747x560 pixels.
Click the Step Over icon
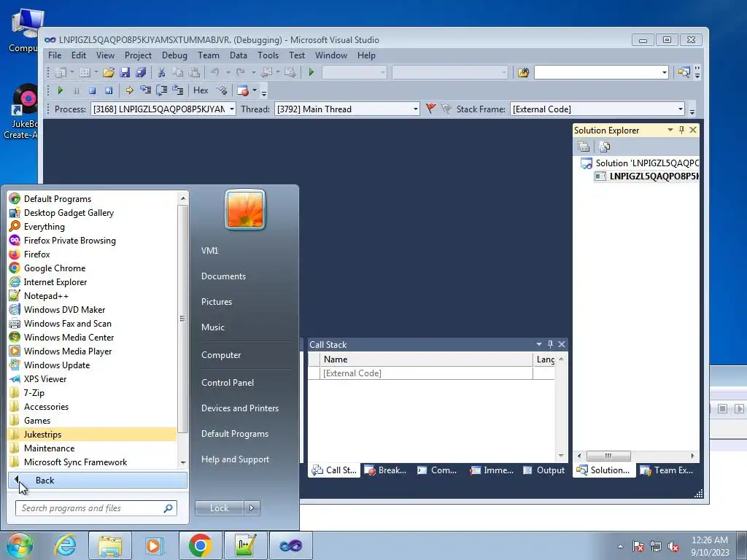click(161, 90)
